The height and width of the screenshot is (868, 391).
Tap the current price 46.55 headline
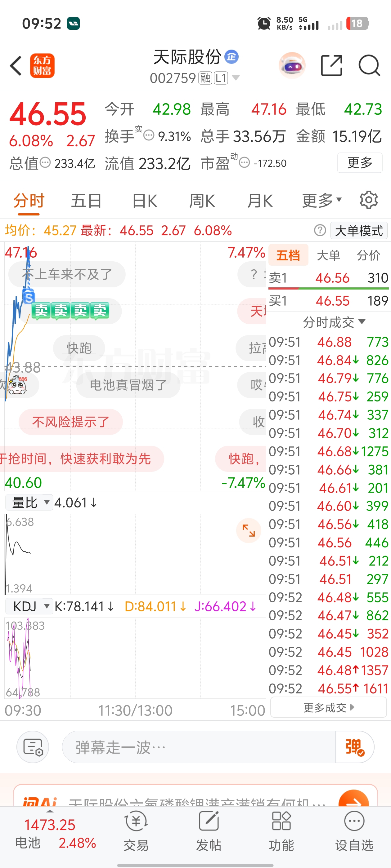pos(48,114)
